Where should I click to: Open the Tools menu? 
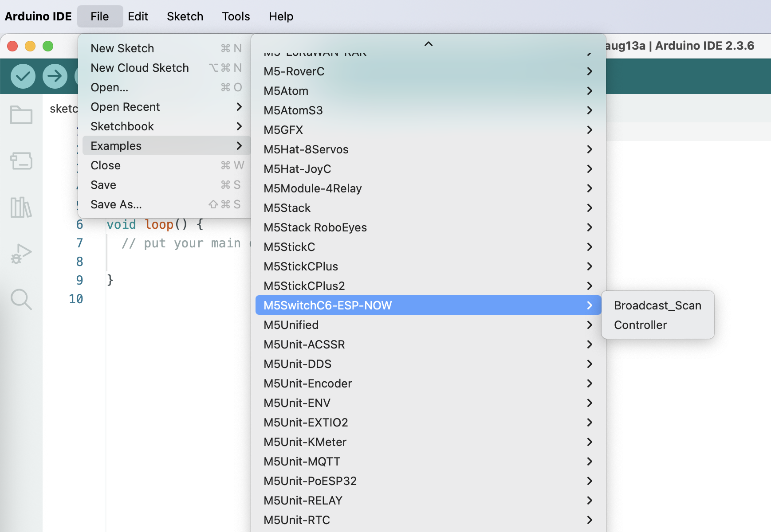236,16
